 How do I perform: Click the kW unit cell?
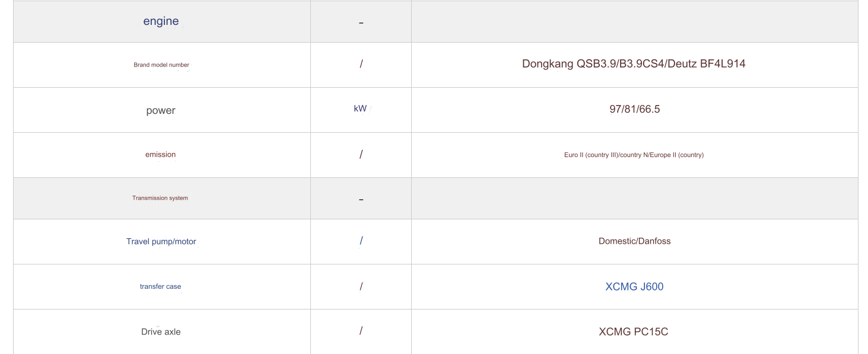coord(360,109)
